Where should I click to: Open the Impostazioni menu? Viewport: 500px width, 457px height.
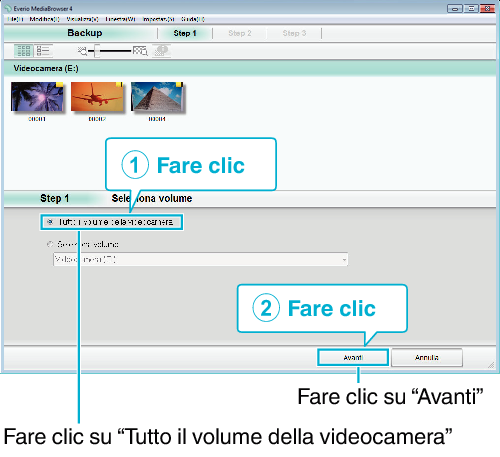[x=158, y=19]
